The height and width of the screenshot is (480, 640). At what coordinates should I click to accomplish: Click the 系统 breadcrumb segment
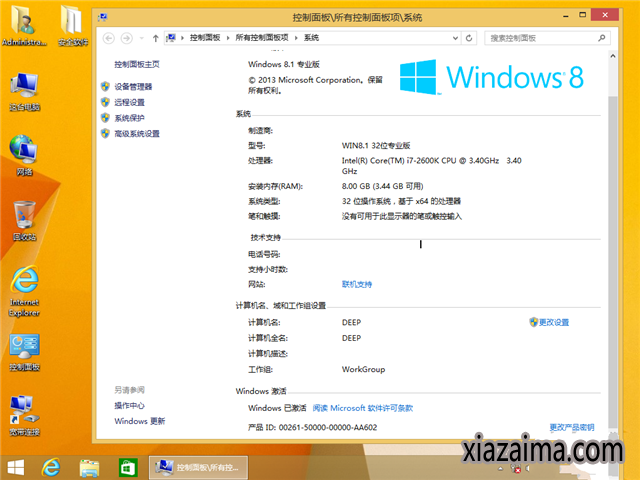point(311,38)
